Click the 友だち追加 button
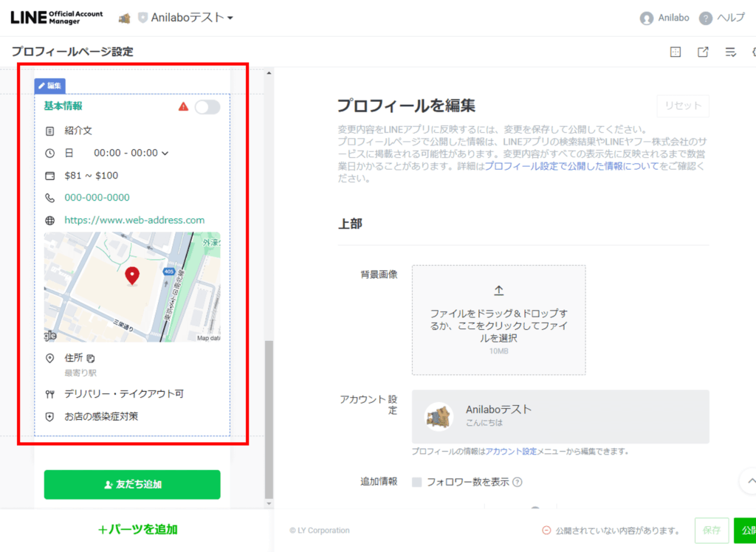Image resolution: width=756 pixels, height=552 pixels. coord(132,485)
